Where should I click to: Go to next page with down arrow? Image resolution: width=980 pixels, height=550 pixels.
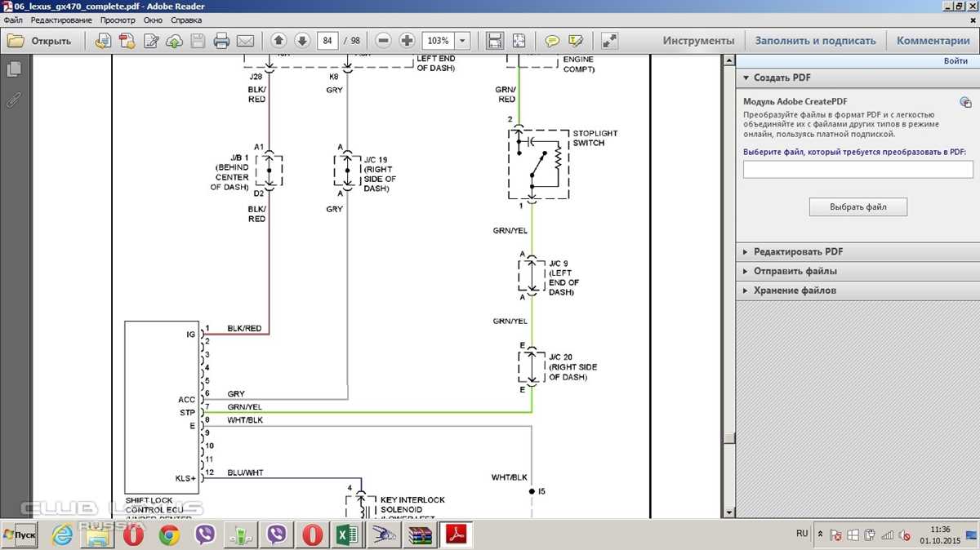(x=302, y=40)
